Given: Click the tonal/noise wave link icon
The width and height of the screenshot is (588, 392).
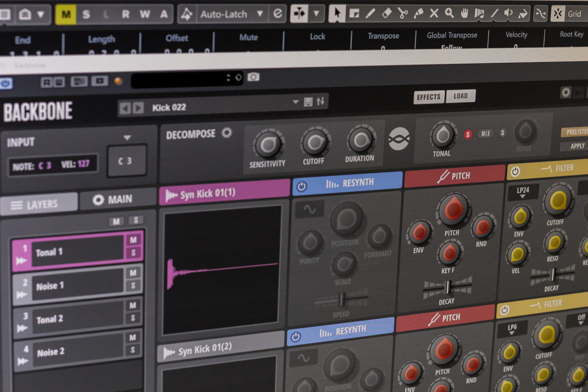Looking at the screenshot, I should [x=399, y=139].
